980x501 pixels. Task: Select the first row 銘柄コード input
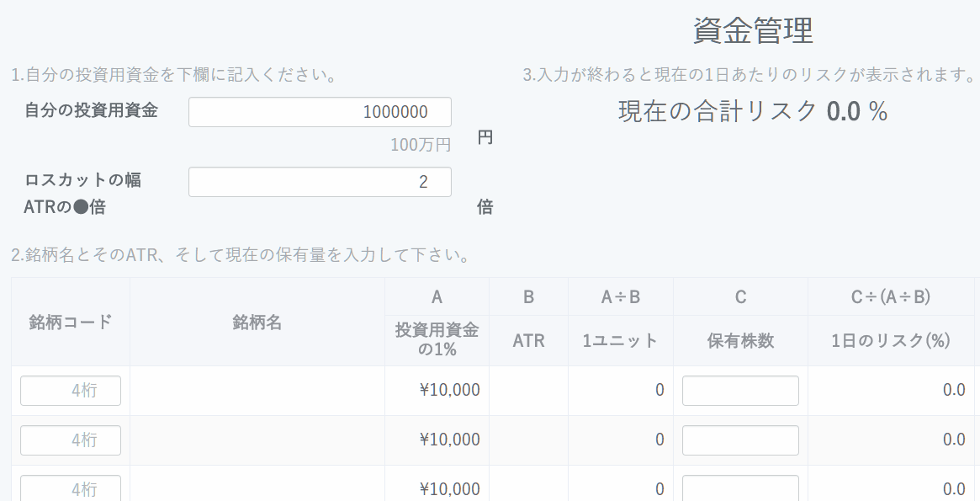(x=71, y=391)
